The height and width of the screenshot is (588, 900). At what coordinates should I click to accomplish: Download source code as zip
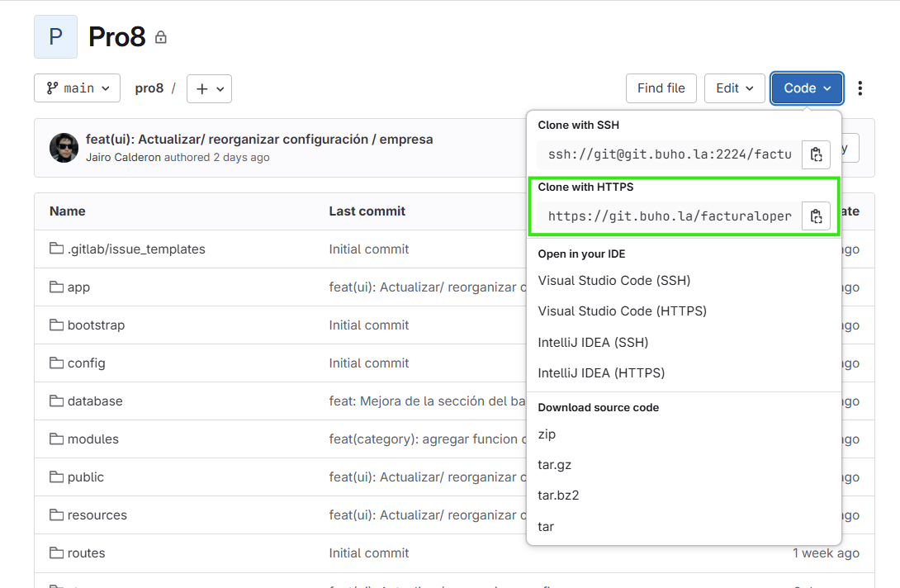click(545, 434)
